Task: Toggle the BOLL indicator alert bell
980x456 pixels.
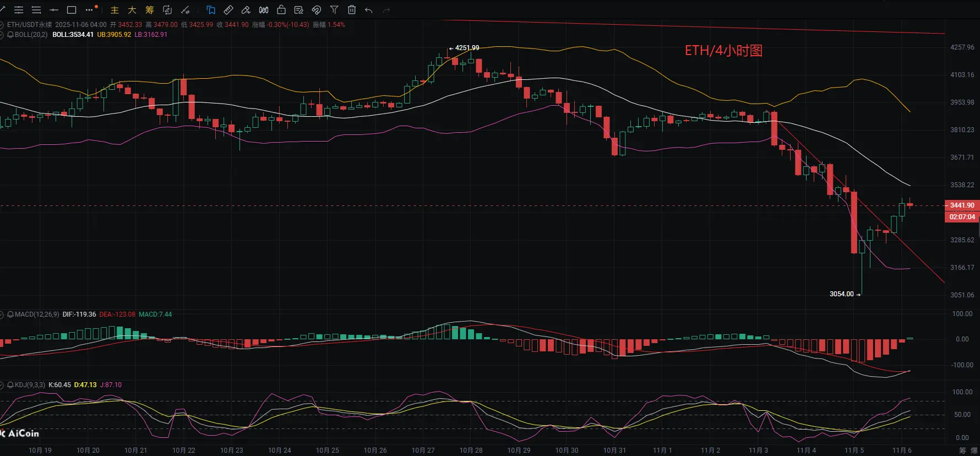Action: (x=10, y=35)
